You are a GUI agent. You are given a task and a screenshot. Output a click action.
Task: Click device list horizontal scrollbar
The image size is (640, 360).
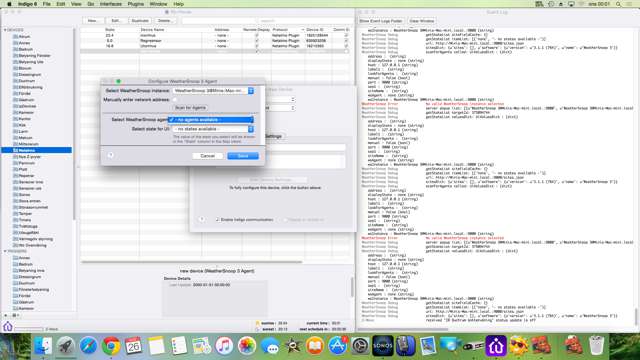tap(192, 262)
